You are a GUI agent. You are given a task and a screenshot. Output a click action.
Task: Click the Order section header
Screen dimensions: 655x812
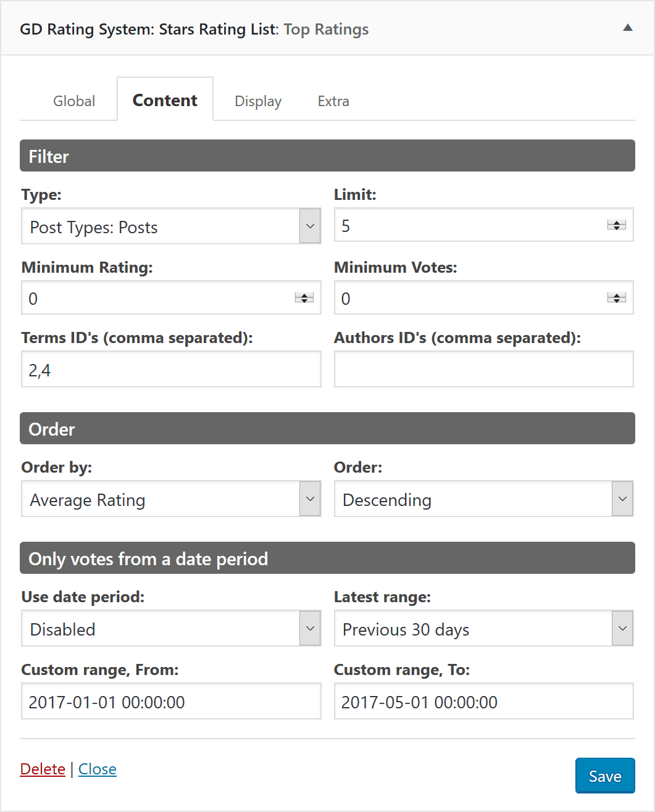[327, 429]
